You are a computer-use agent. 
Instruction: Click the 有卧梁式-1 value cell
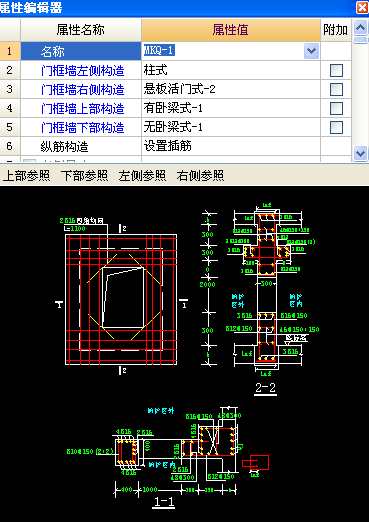231,108
